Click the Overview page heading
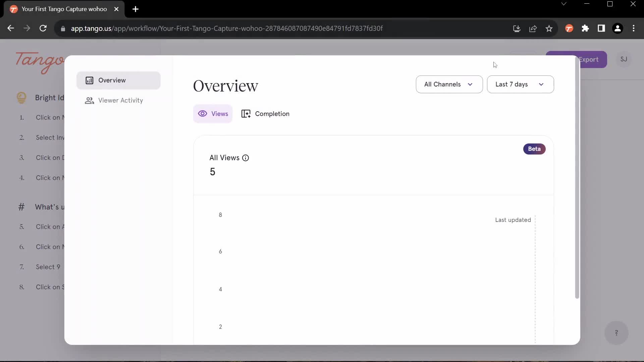The width and height of the screenshot is (644, 362). tap(225, 86)
